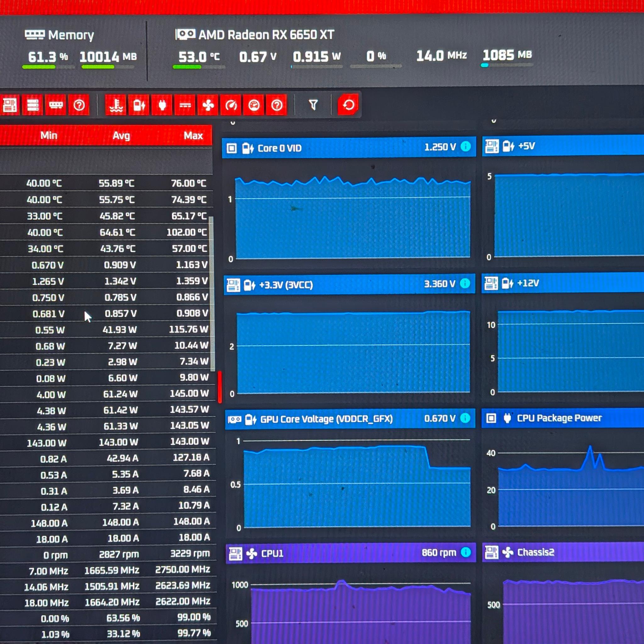Toggle the storage drives filter icon
The width and height of the screenshot is (644, 644).
coord(33,105)
